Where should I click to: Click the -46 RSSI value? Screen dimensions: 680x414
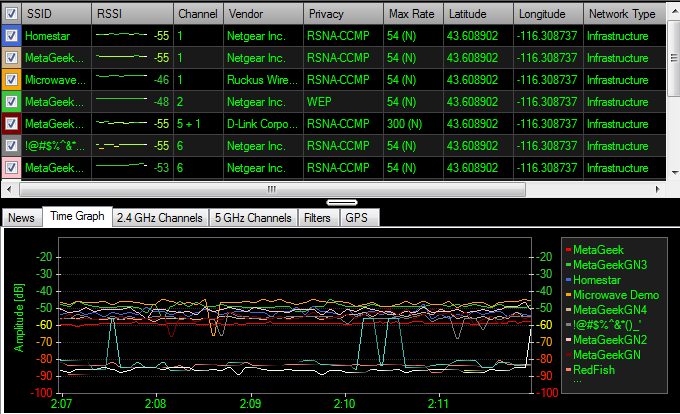click(161, 80)
